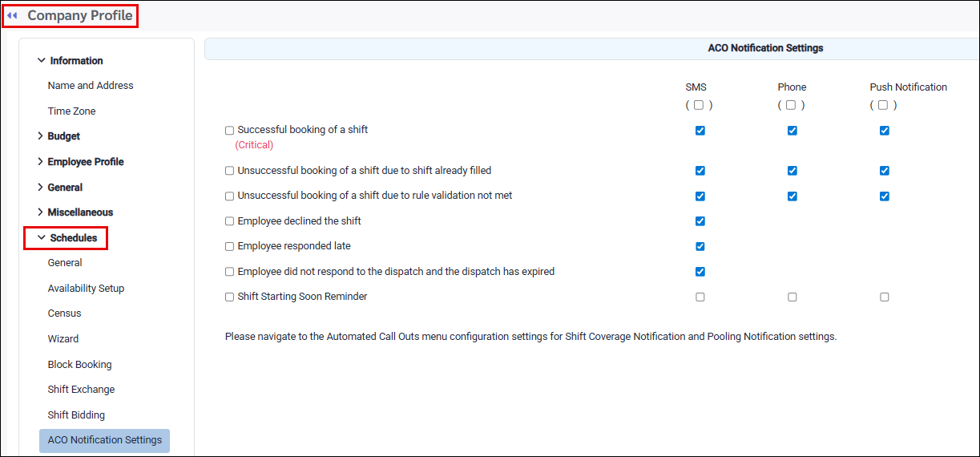This screenshot has height=457, width=980.
Task: Check the Successful booking of a shift row checkbox
Action: [230, 130]
